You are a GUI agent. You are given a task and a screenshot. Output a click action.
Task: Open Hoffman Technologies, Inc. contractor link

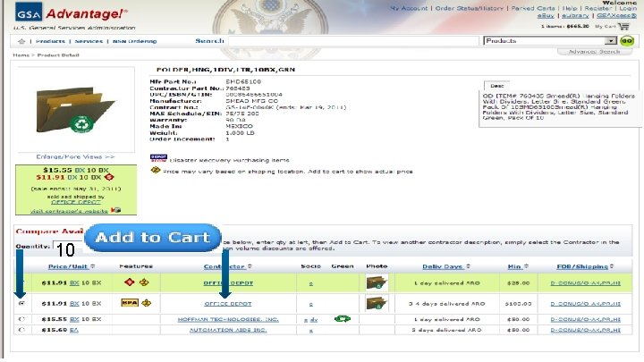click(228, 319)
